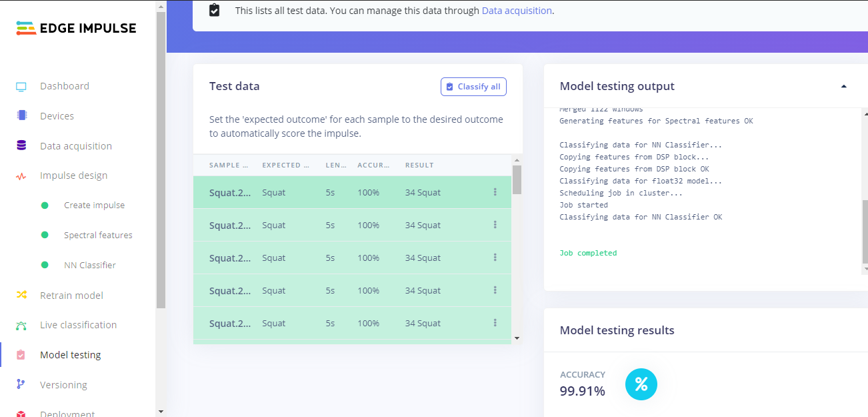
Task: Click the Edge Impulse logo
Action: click(x=76, y=28)
